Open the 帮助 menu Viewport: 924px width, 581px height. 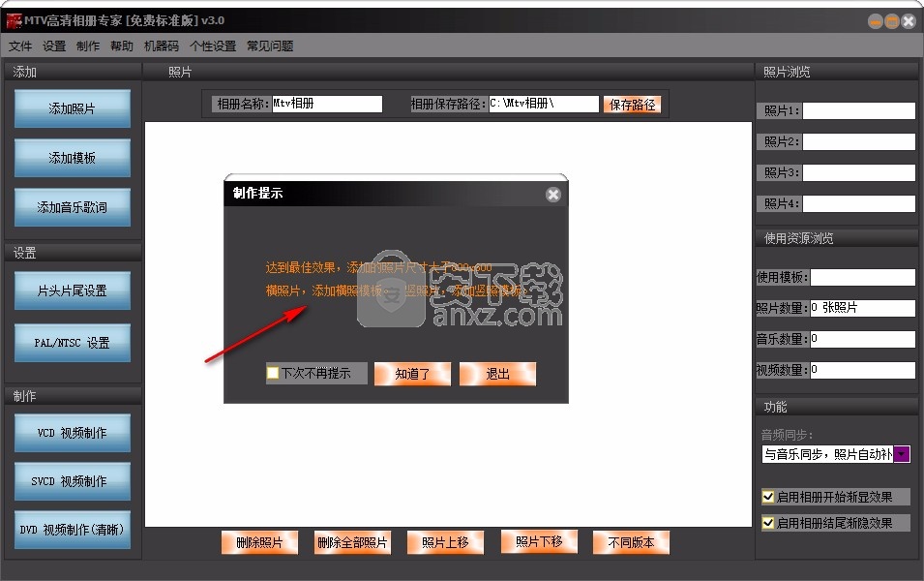[122, 46]
